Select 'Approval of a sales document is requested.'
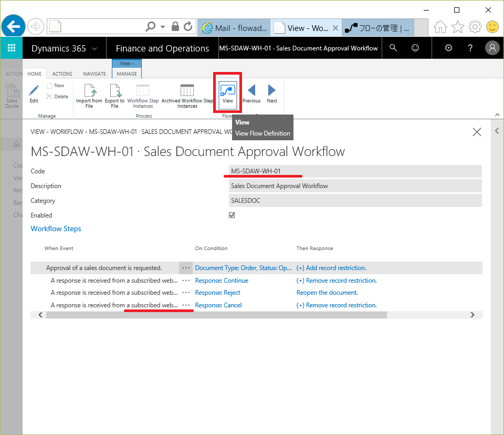 [104, 268]
